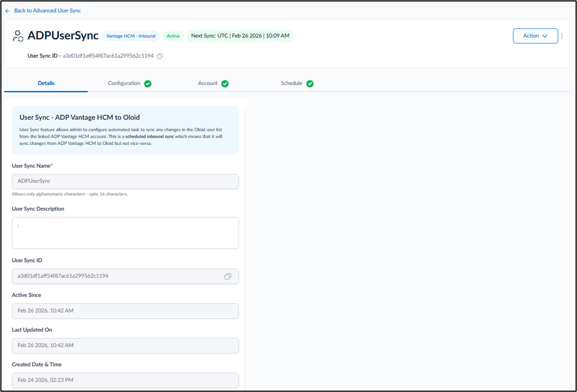Click the User Sync Name label
This screenshot has width=577, height=392.
[x=32, y=166]
